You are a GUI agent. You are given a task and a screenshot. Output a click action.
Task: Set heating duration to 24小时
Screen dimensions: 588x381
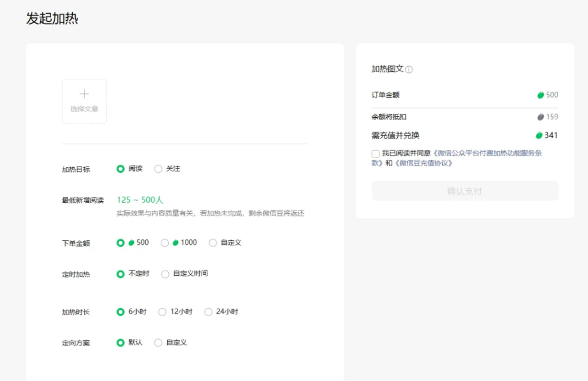point(208,311)
